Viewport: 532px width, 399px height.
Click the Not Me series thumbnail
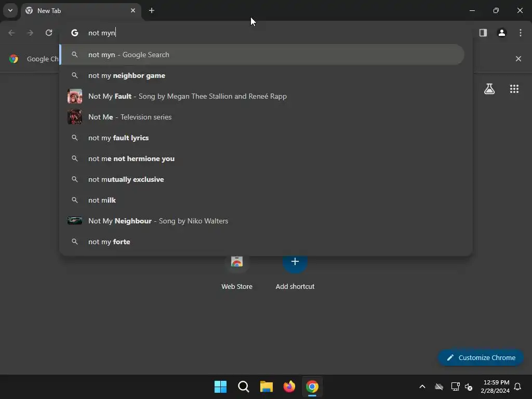pyautogui.click(x=75, y=117)
